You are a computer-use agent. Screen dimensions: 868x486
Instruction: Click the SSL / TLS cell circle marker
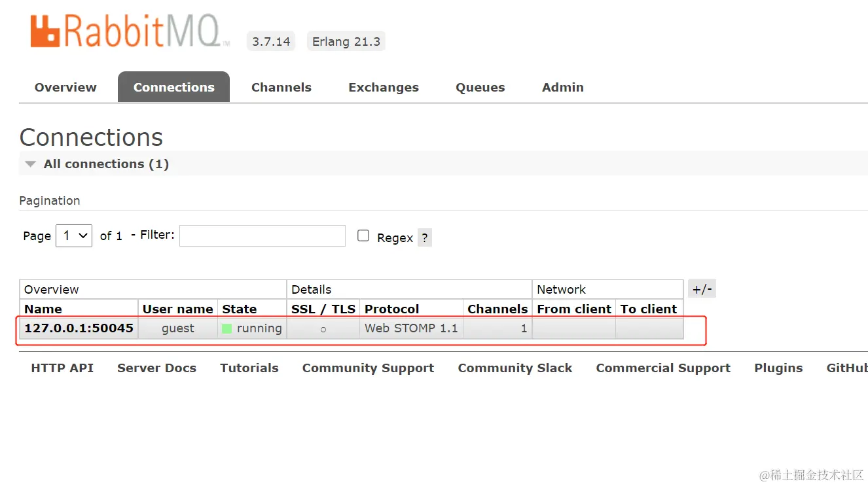point(323,330)
